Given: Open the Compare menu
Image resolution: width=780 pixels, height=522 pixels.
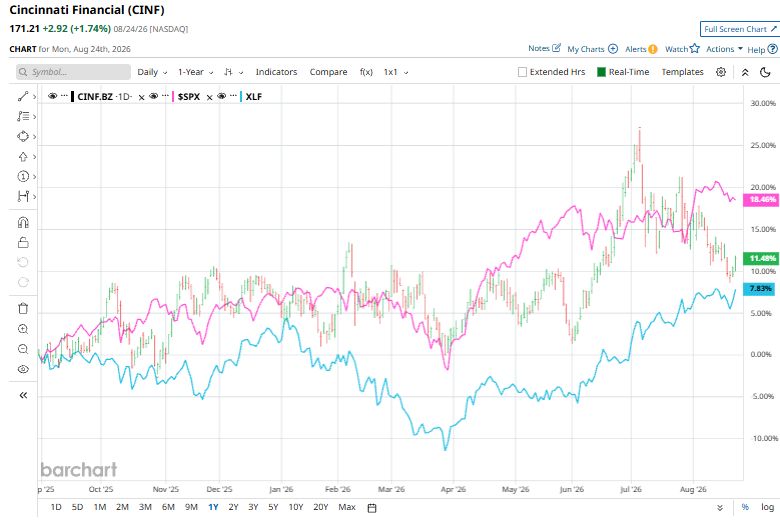Looking at the screenshot, I should [x=328, y=72].
